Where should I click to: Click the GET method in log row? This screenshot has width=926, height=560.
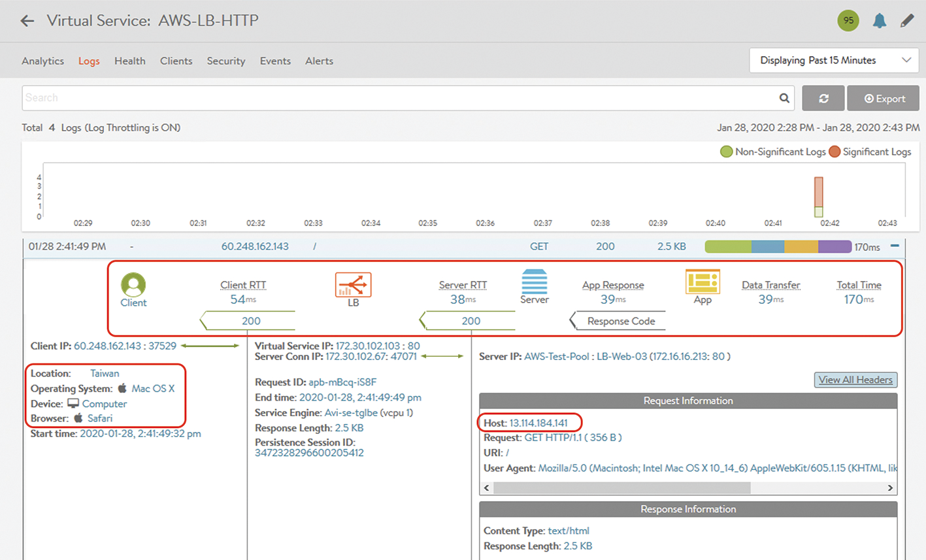[x=539, y=246]
